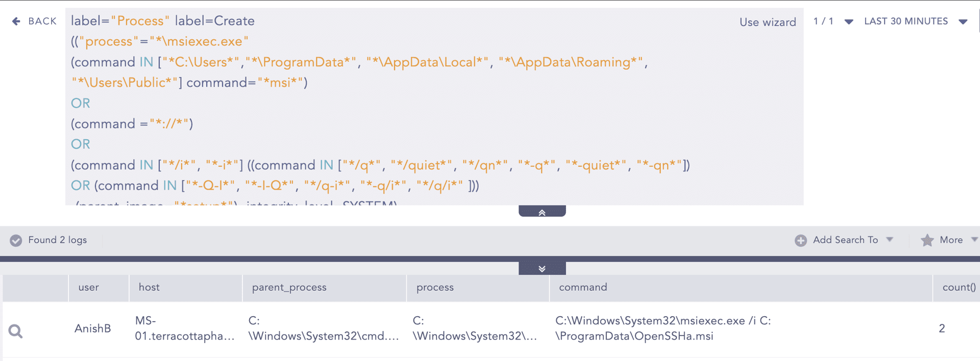Click the Back arrow icon

[x=16, y=21]
